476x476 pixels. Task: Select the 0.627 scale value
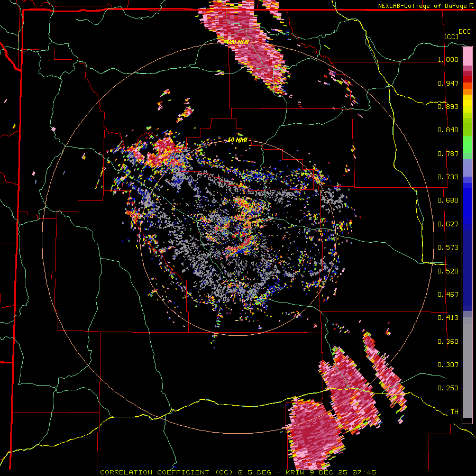[448, 224]
